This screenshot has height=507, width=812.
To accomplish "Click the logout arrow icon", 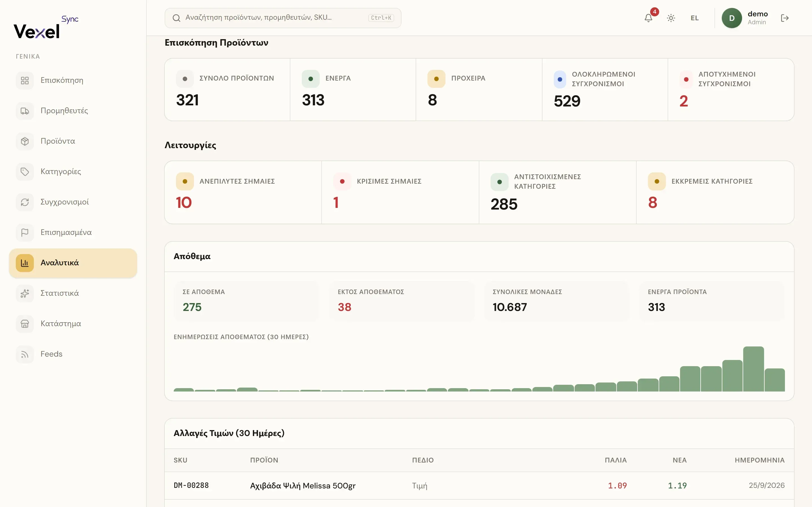I will 785,18.
